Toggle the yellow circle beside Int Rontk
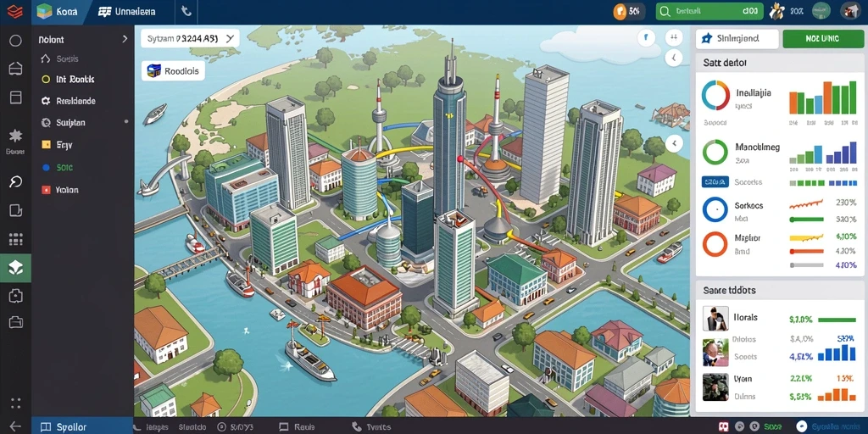 coord(46,79)
